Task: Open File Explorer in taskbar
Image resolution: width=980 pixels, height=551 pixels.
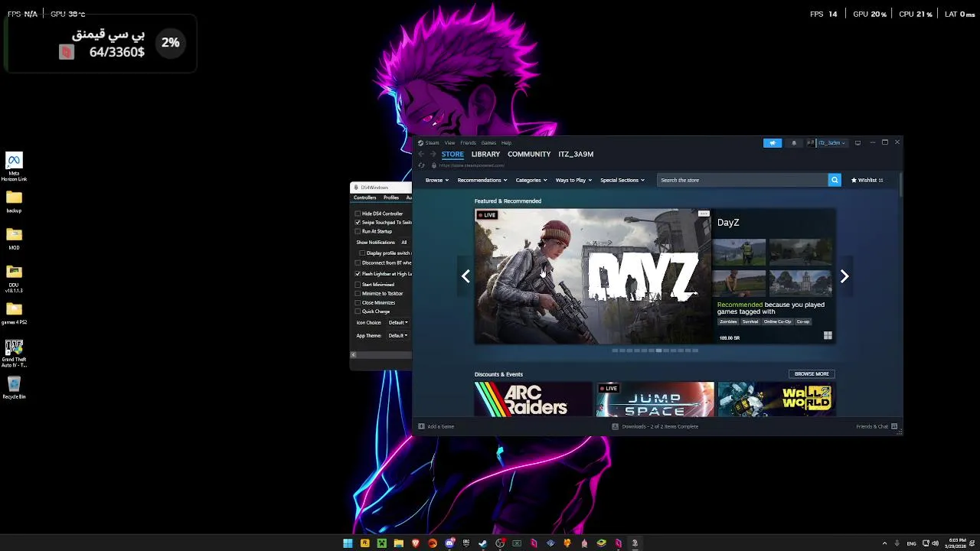Action: (398, 543)
